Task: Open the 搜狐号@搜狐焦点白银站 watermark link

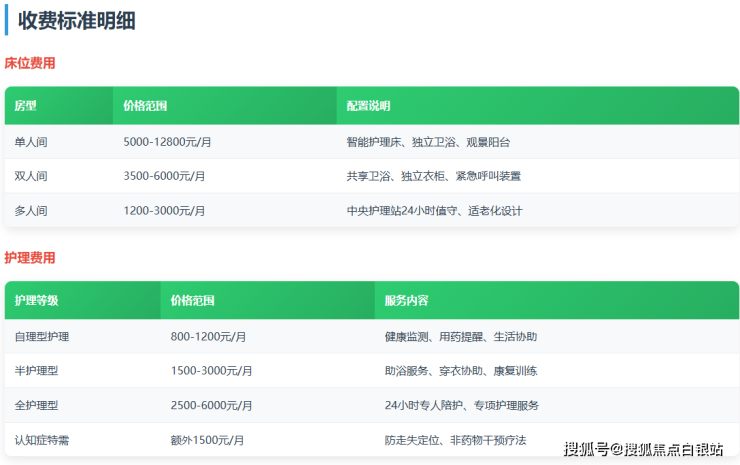Action: [x=643, y=449]
